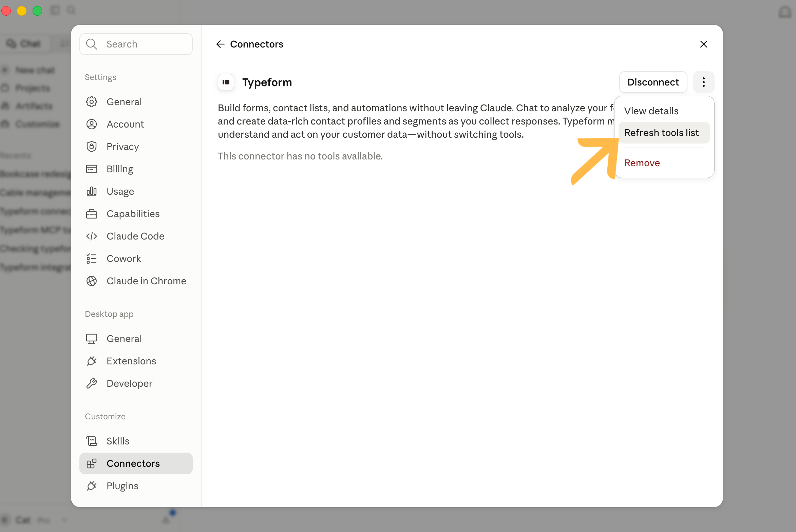Open Billing via its card icon
796x532 pixels.
(92, 169)
